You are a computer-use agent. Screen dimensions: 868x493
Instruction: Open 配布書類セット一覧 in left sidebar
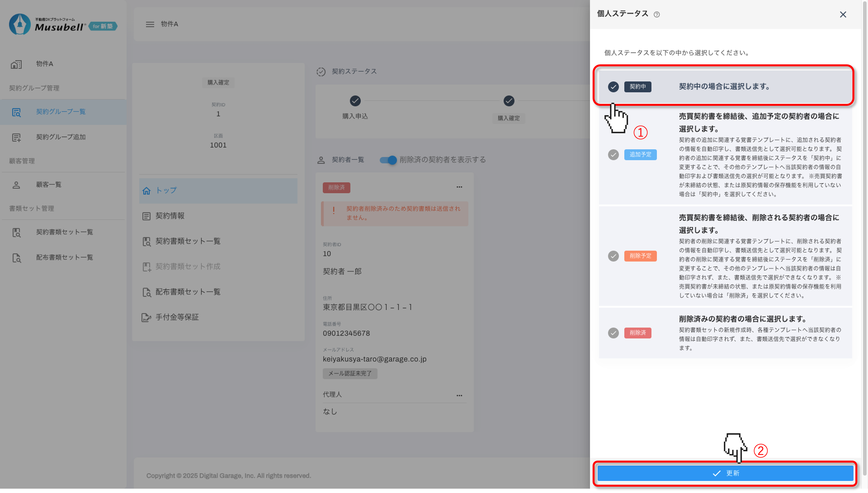click(x=64, y=257)
